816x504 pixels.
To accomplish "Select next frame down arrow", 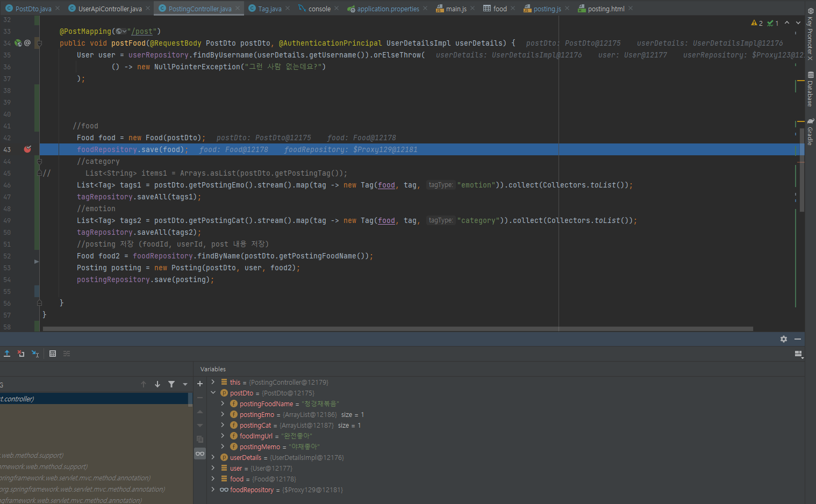I will [158, 384].
